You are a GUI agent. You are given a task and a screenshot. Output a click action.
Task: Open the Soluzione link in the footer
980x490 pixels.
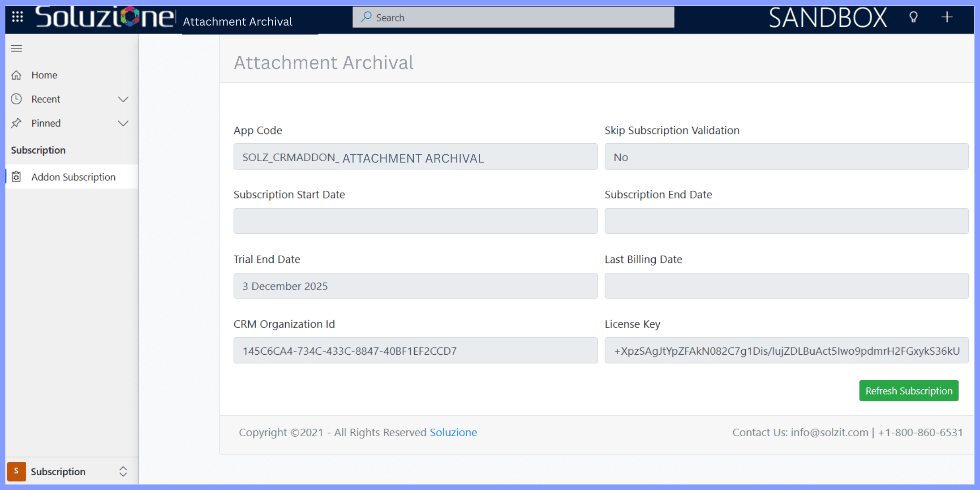tap(453, 432)
